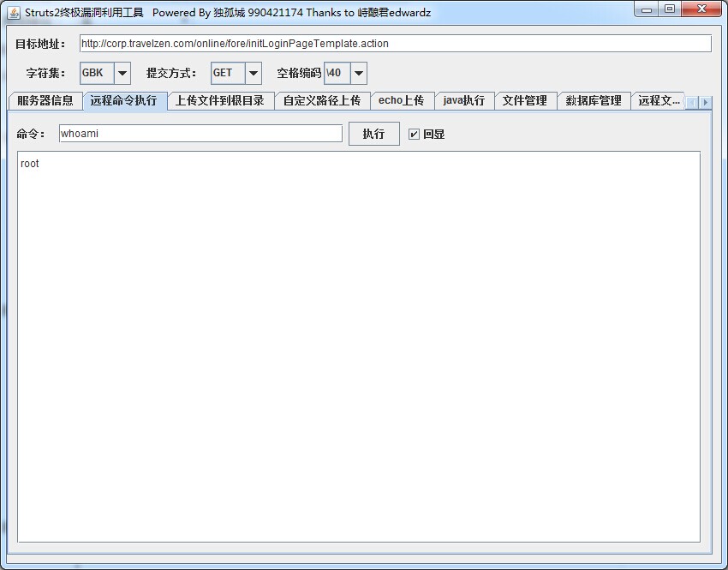Image resolution: width=728 pixels, height=570 pixels.
Task: Click the Java app icon in title bar
Action: [14, 13]
